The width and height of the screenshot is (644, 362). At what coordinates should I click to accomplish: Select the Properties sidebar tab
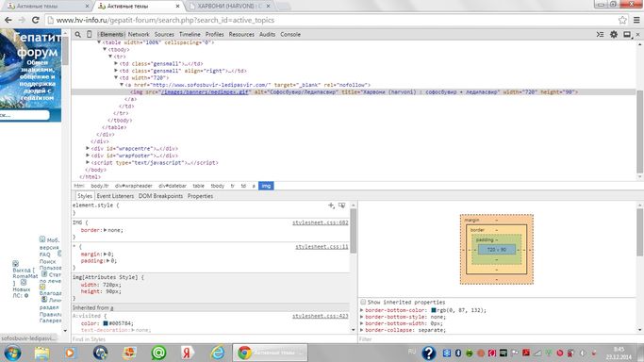200,196
